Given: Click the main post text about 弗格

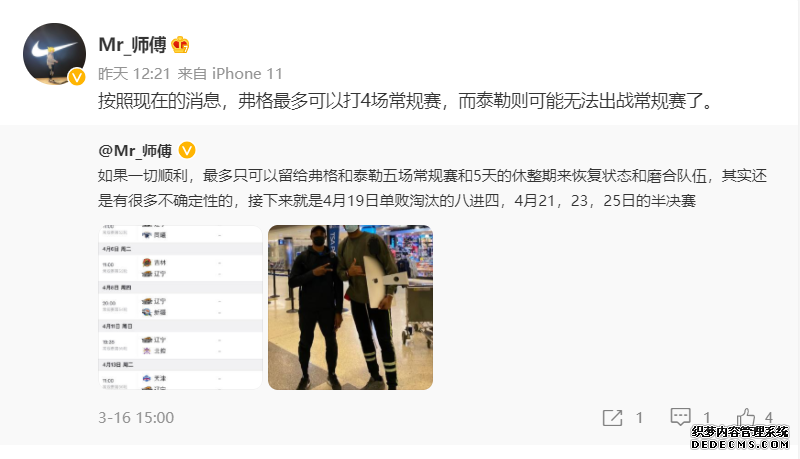Looking at the screenshot, I should pos(406,101).
